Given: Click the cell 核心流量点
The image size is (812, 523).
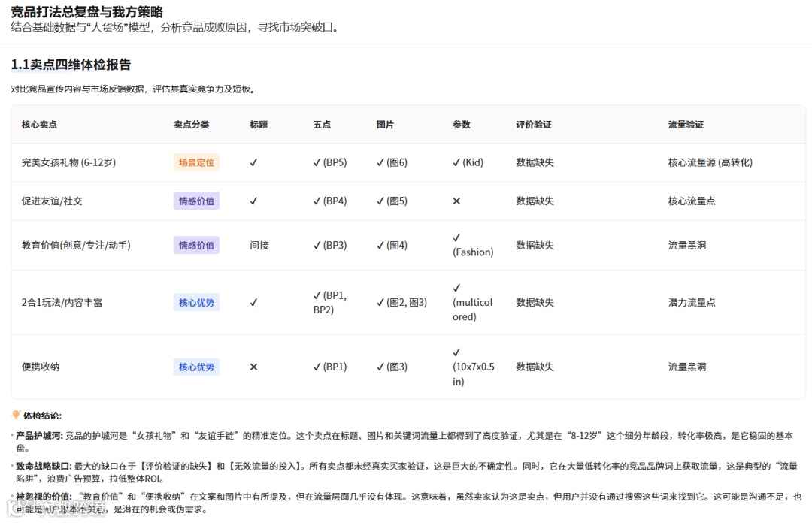Looking at the screenshot, I should pyautogui.click(x=692, y=201).
